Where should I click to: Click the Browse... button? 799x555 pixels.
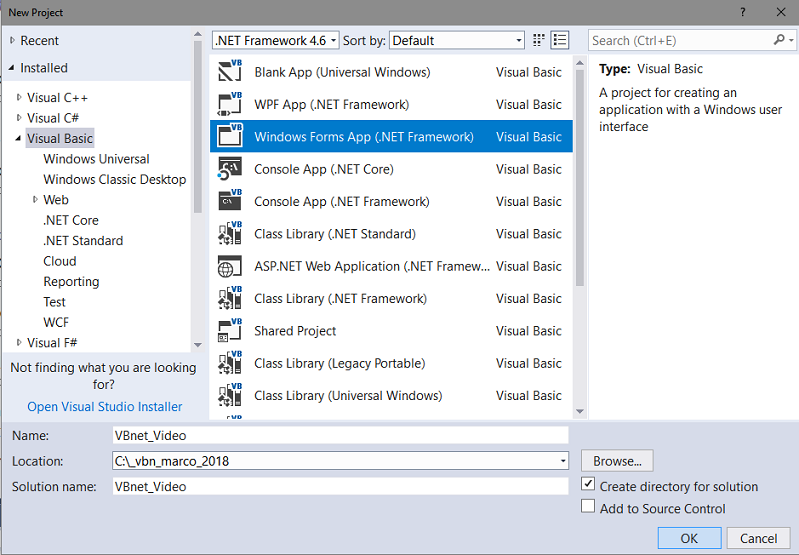pos(617,461)
